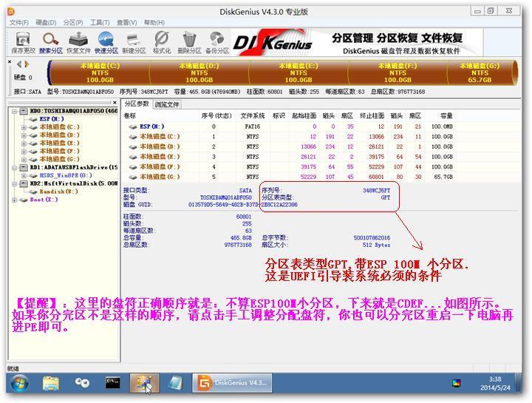Image resolution: width=532 pixels, height=403 pixels.
Task: Go to next disk with right arrow
Action: (27, 64)
